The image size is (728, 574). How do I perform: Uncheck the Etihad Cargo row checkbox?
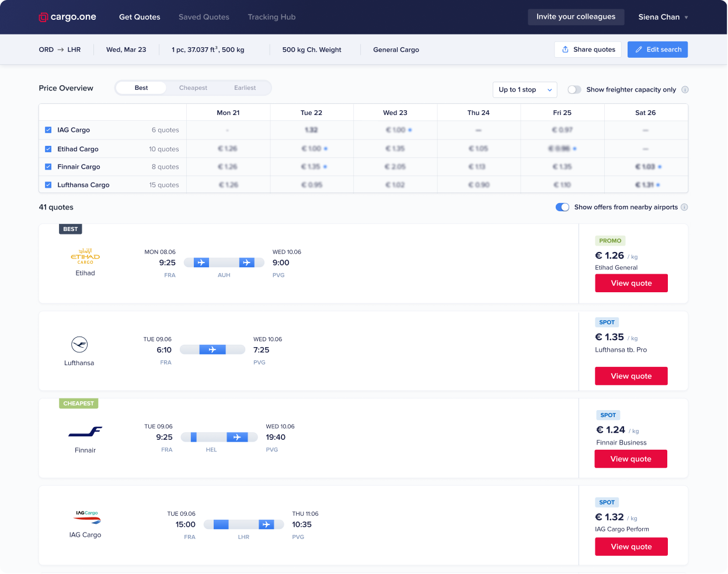(48, 148)
